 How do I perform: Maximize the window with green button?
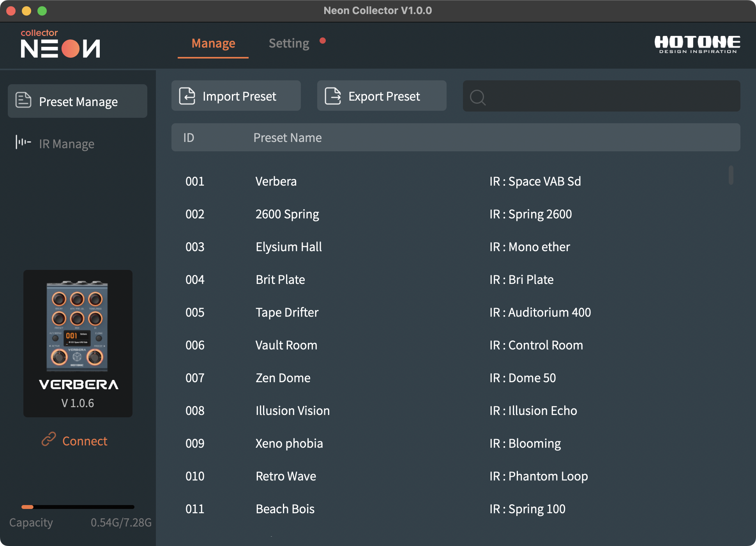42,11
